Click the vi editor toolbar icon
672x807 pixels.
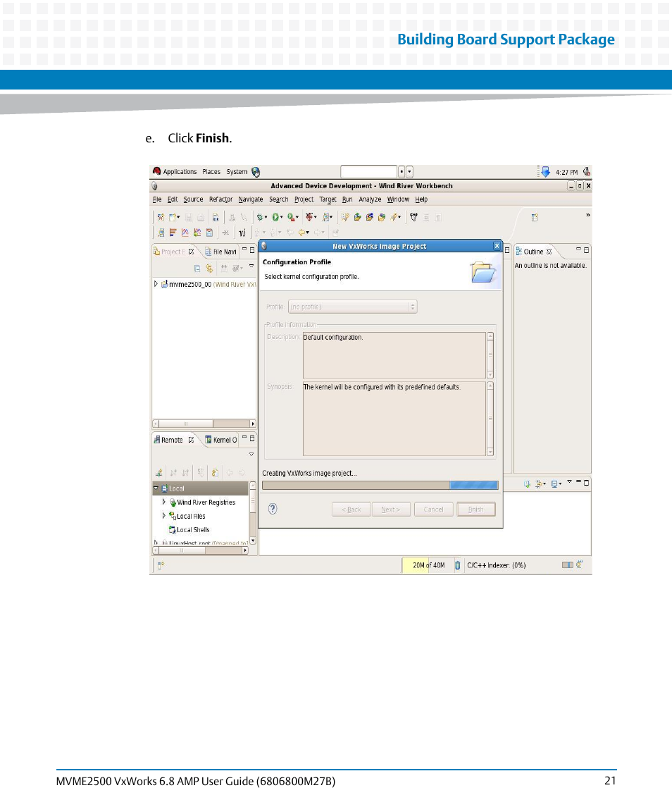[x=242, y=233]
